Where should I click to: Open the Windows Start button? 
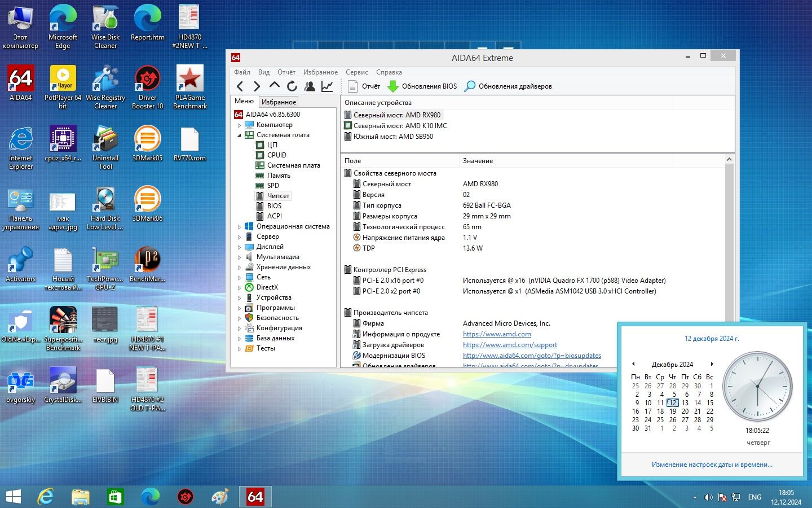pyautogui.click(x=14, y=497)
